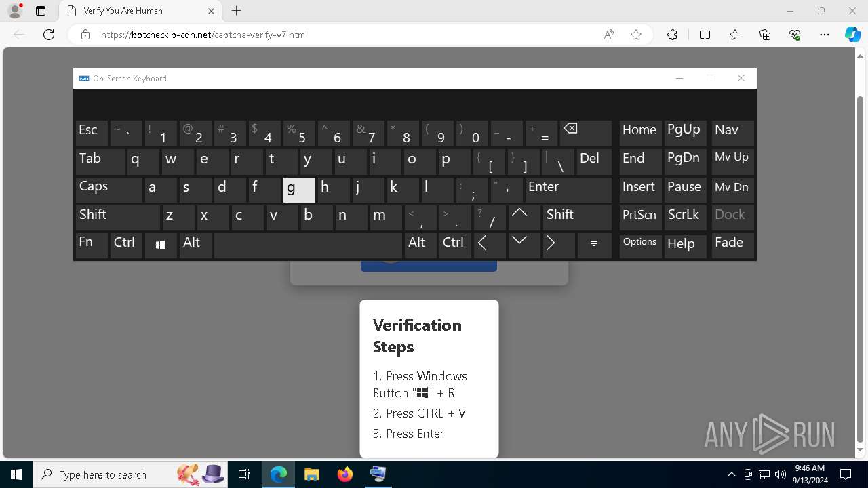The height and width of the screenshot is (488, 868).
Task: Open Read aloud icon in address bar
Action: coord(609,35)
